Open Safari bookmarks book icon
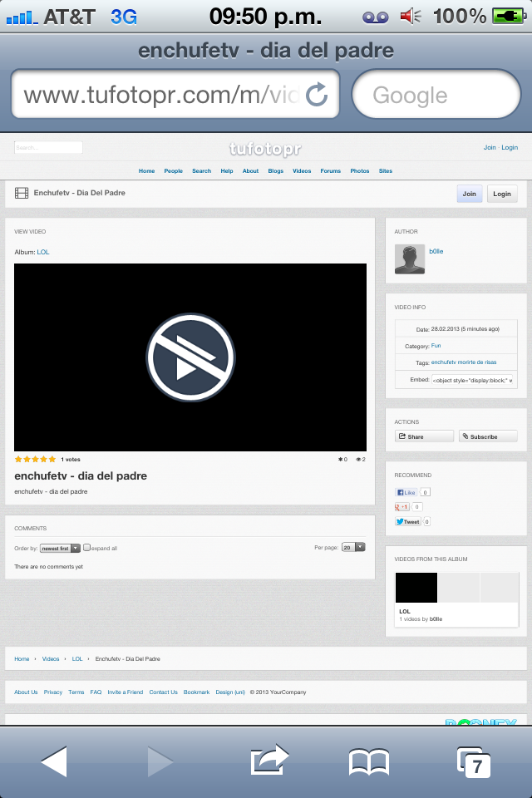Image resolution: width=532 pixels, height=798 pixels. coord(369,761)
